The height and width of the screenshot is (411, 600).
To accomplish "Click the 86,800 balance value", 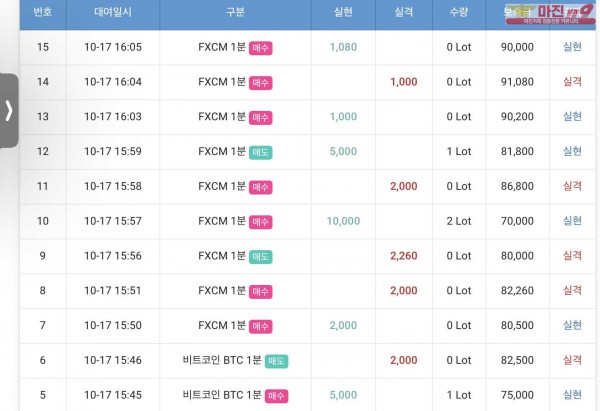I will coord(517,186).
